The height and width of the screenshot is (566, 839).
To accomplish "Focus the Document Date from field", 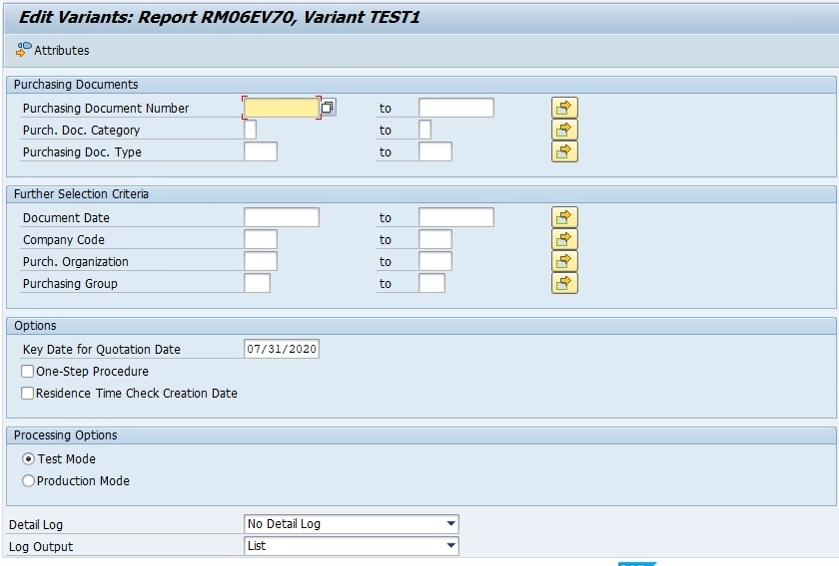I will point(281,218).
